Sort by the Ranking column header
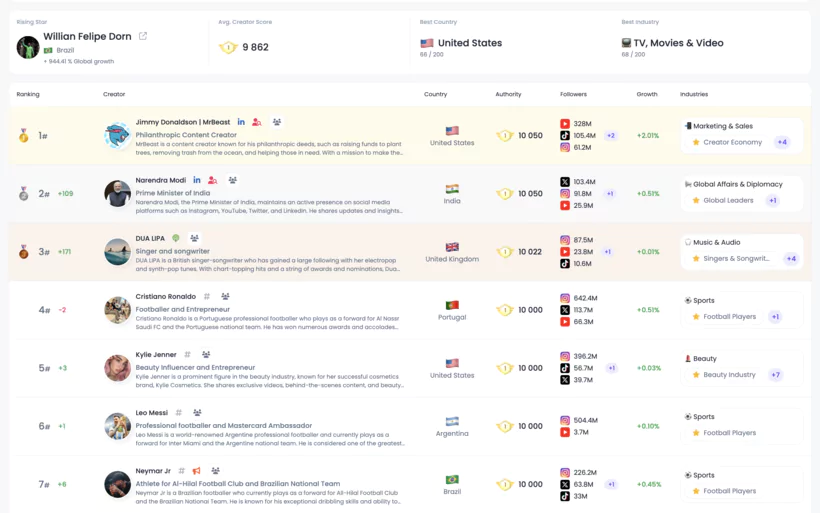The image size is (820, 513). 28,94
